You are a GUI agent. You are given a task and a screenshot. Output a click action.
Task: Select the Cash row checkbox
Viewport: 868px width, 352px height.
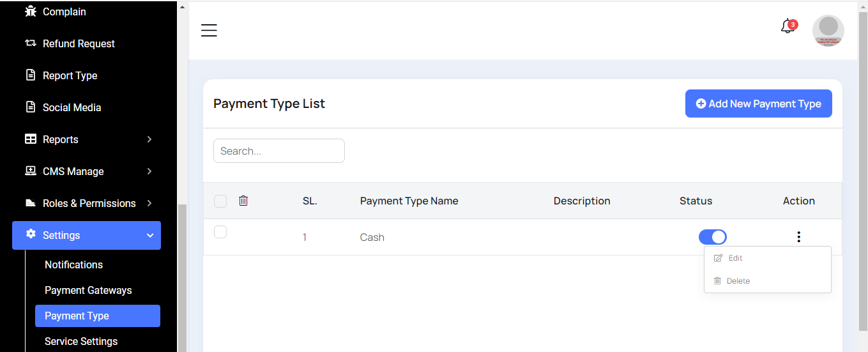220,232
